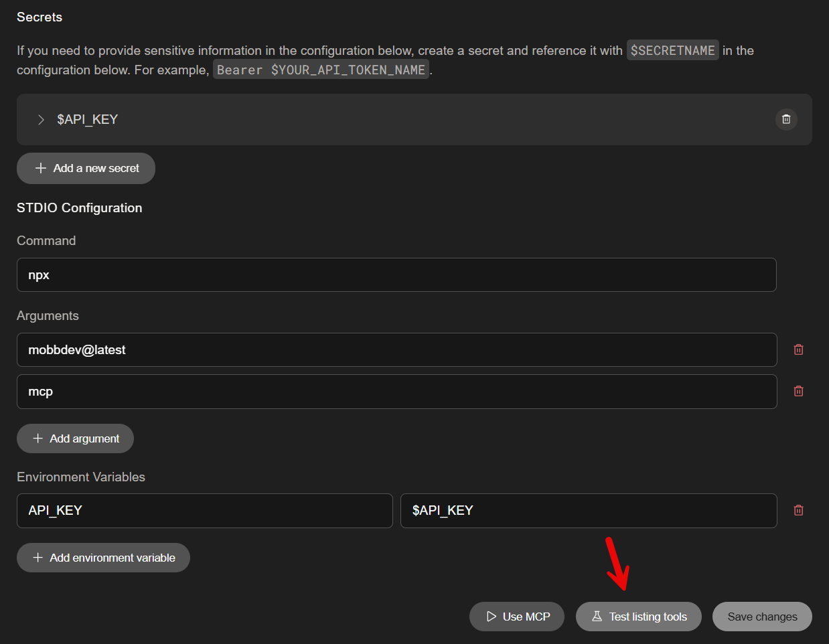Add an environment variable
Screen dimensions: 829x644
click(103, 558)
